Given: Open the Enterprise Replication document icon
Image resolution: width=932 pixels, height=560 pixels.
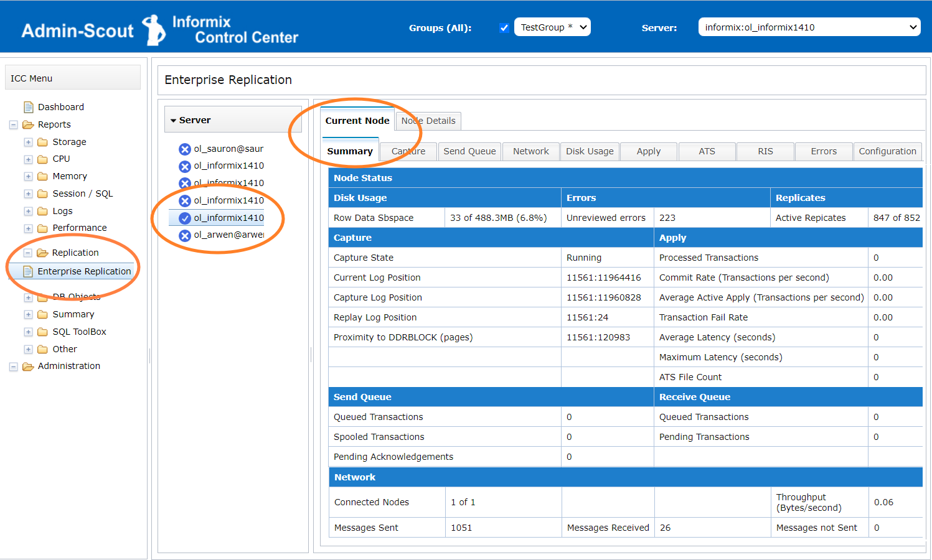Looking at the screenshot, I should coord(28,271).
